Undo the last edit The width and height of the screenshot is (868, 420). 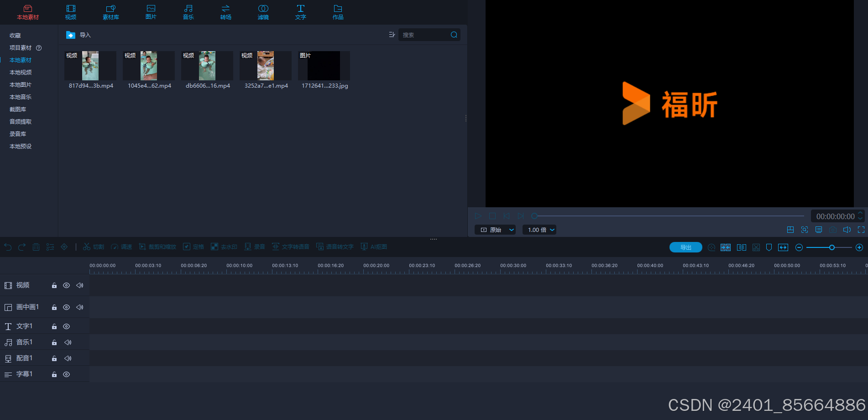coord(8,247)
